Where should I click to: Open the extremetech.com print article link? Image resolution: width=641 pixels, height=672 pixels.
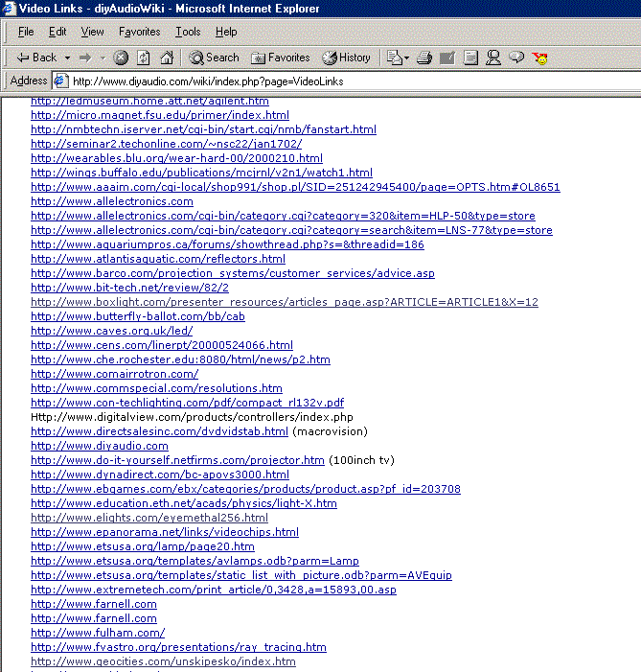pyautogui.click(x=214, y=590)
